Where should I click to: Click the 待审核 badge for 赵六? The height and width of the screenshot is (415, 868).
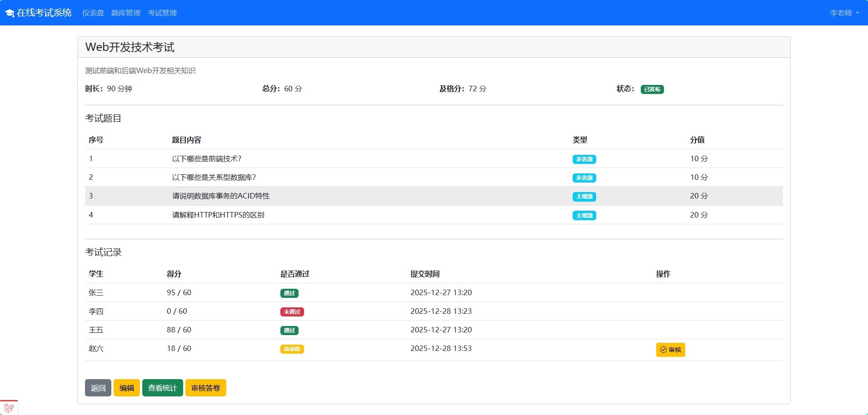[292, 349]
